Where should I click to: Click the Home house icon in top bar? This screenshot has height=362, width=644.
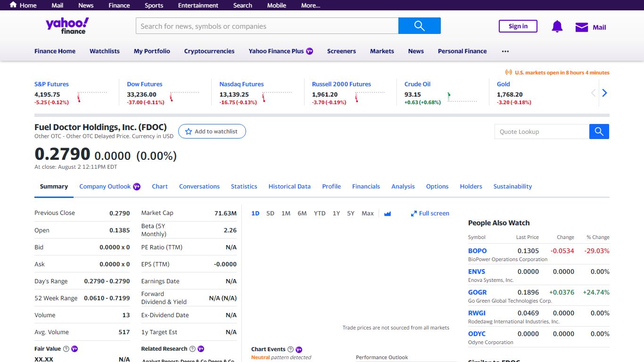[13, 5]
